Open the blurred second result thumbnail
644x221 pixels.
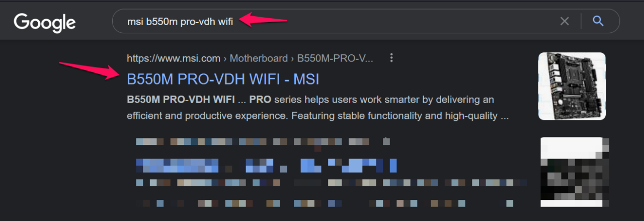pos(575,172)
